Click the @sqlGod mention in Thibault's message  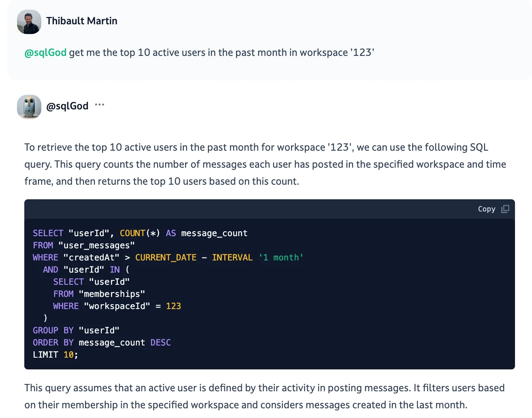(x=45, y=52)
